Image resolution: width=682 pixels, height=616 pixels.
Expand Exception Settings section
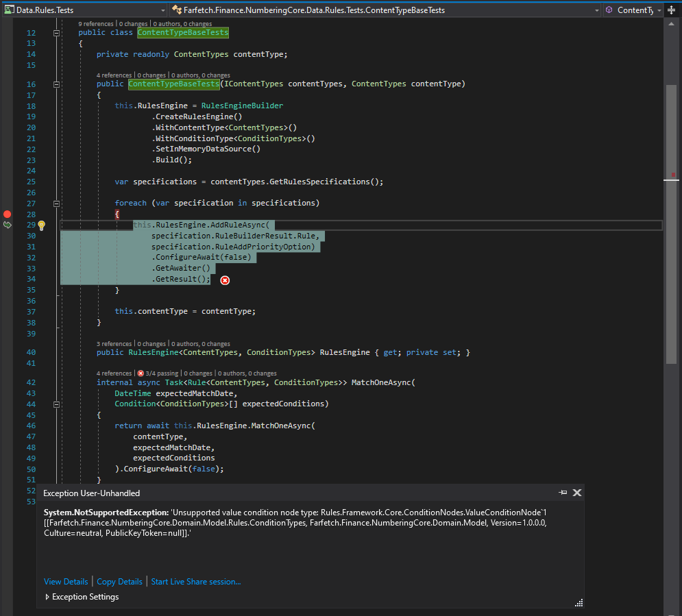tap(47, 597)
